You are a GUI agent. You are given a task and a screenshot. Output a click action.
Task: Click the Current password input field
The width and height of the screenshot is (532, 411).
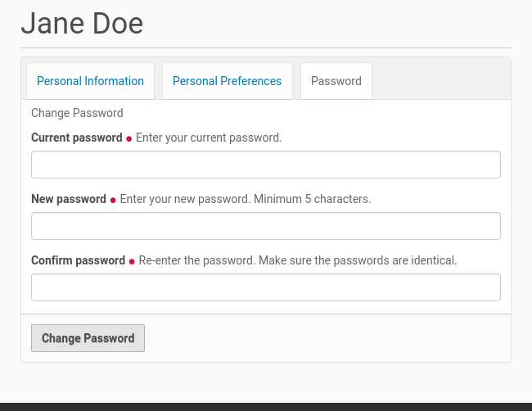[x=265, y=165]
